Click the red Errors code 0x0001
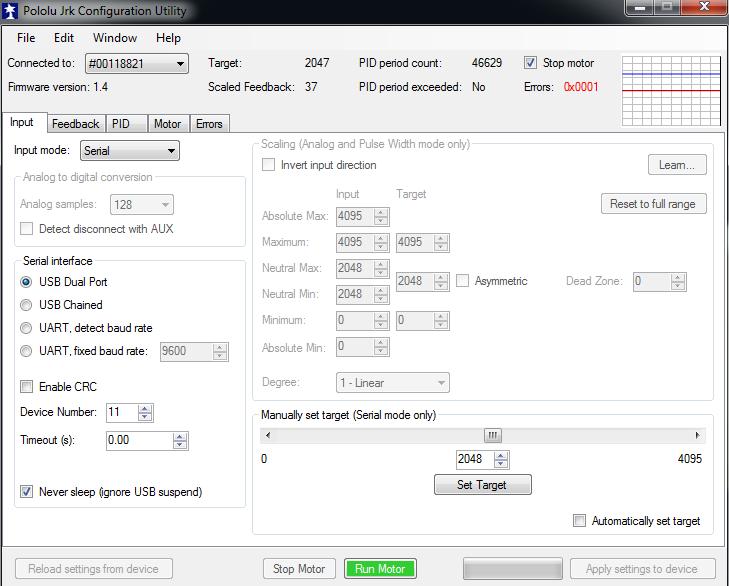This screenshot has height=586, width=729. click(581, 87)
